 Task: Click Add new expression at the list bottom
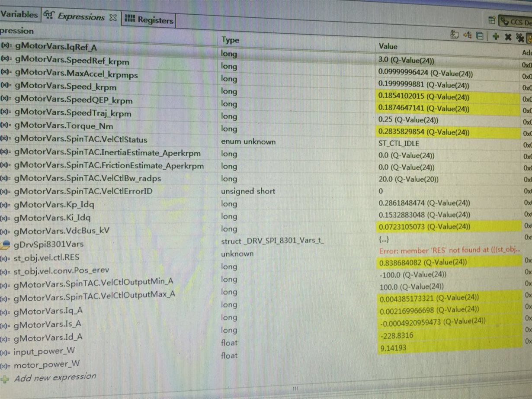pos(55,377)
